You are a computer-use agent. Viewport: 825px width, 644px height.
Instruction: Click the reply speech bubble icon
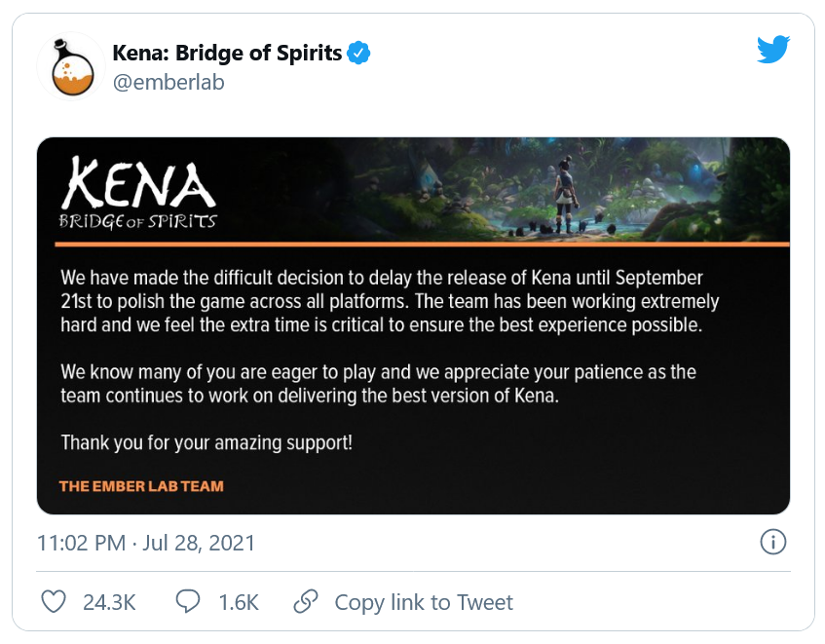tap(187, 602)
